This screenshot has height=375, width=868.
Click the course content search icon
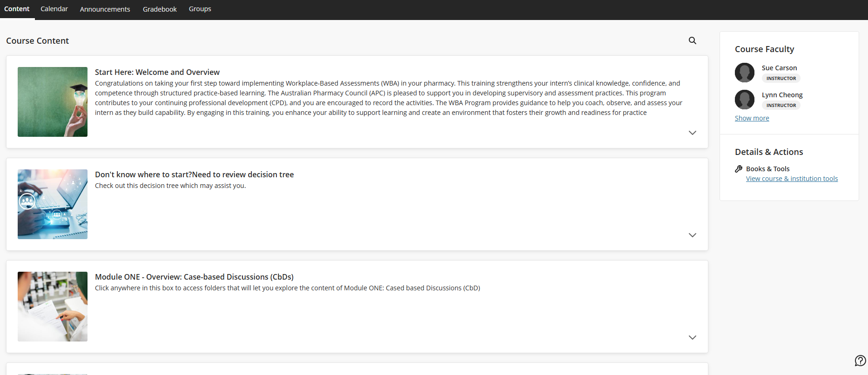(693, 40)
